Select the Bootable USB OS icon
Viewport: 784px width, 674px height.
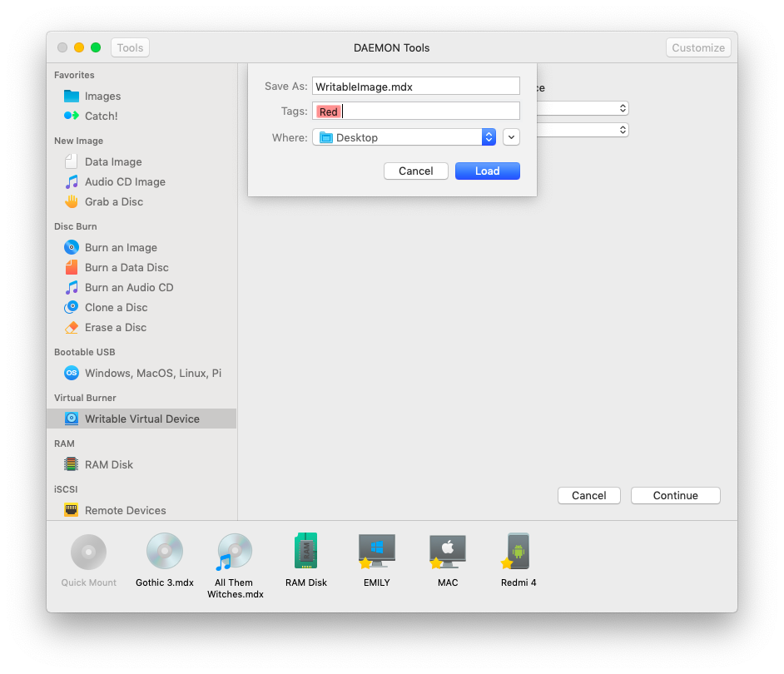click(x=72, y=373)
